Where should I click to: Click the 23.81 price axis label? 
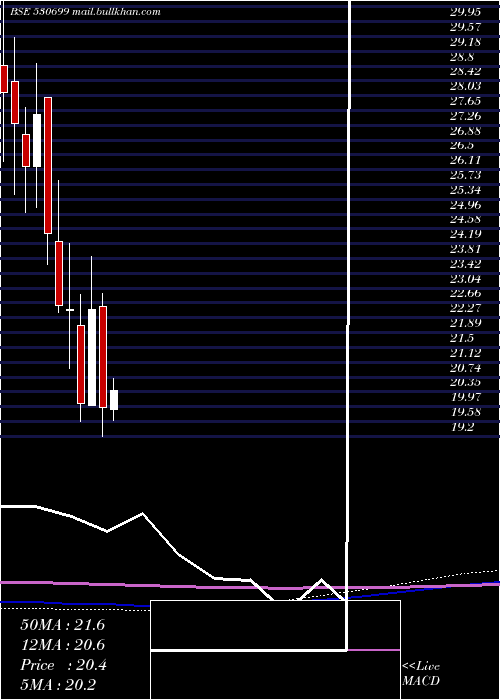(465, 249)
